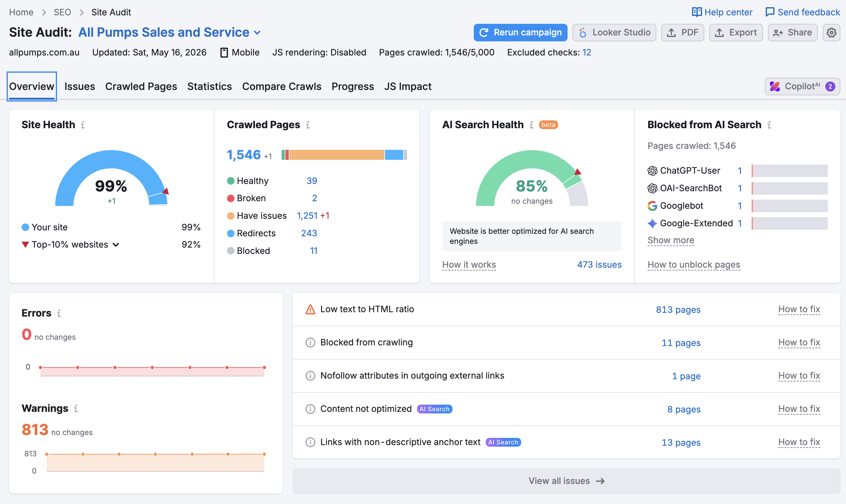Viewport: 846px width, 504px height.
Task: Click AI Search Health info icon
Action: [531, 125]
